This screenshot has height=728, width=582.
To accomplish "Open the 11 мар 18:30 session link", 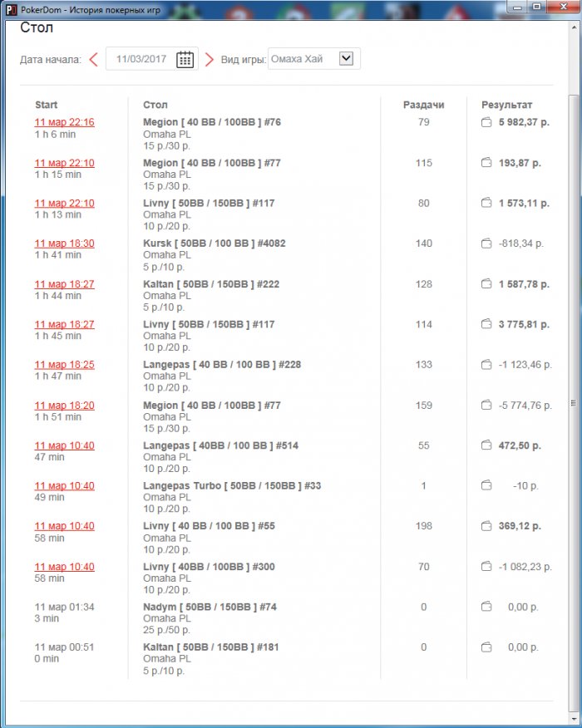I will [x=64, y=243].
